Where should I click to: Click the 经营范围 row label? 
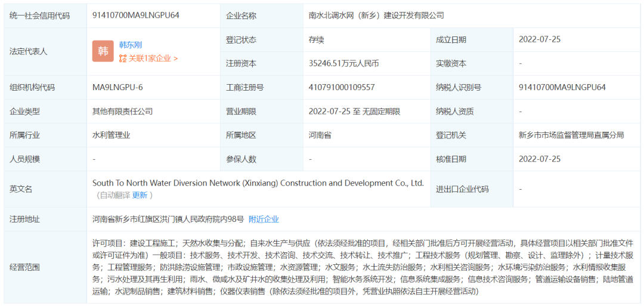click(25, 267)
